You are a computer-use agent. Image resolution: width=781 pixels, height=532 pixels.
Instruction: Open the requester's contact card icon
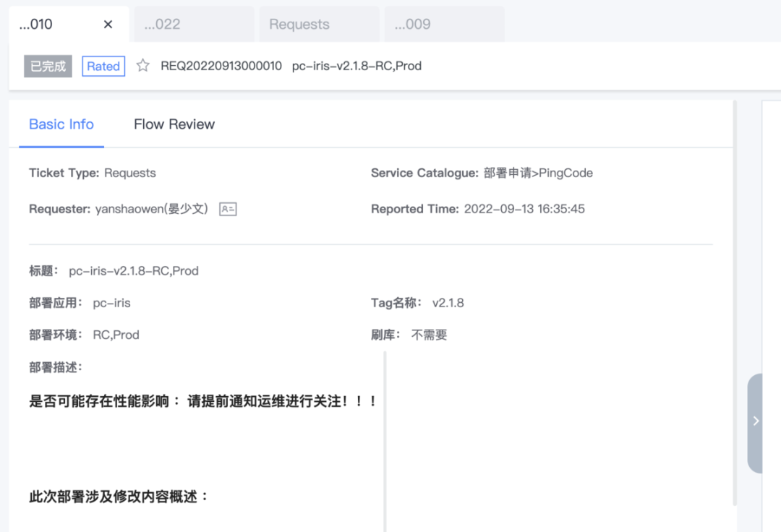[x=227, y=209]
